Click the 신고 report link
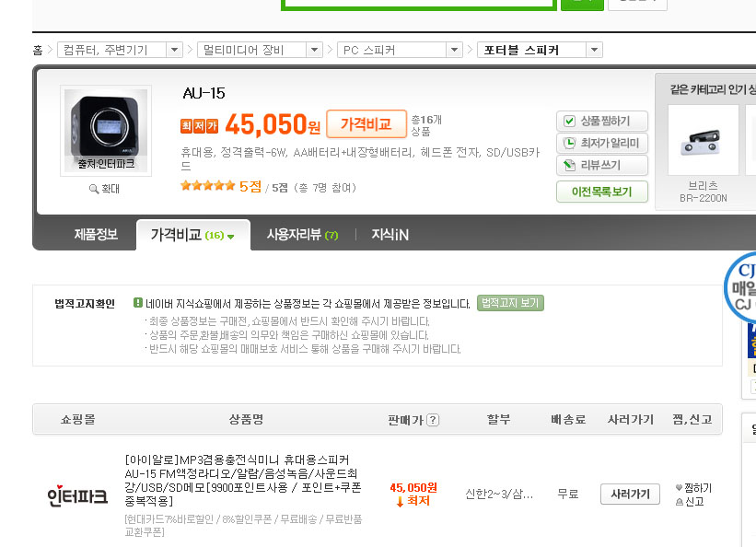Screen dimensions: 756x547 [x=690, y=502]
